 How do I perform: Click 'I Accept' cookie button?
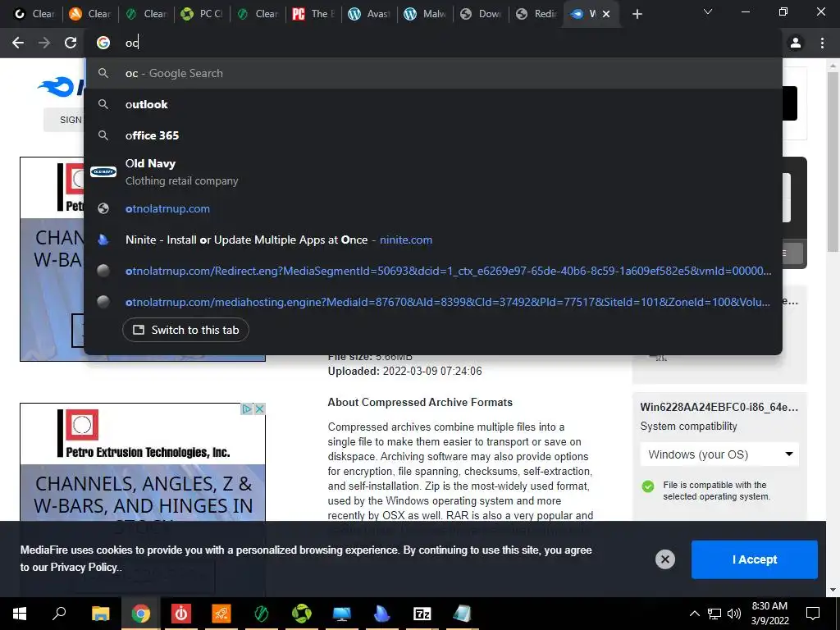[755, 559]
